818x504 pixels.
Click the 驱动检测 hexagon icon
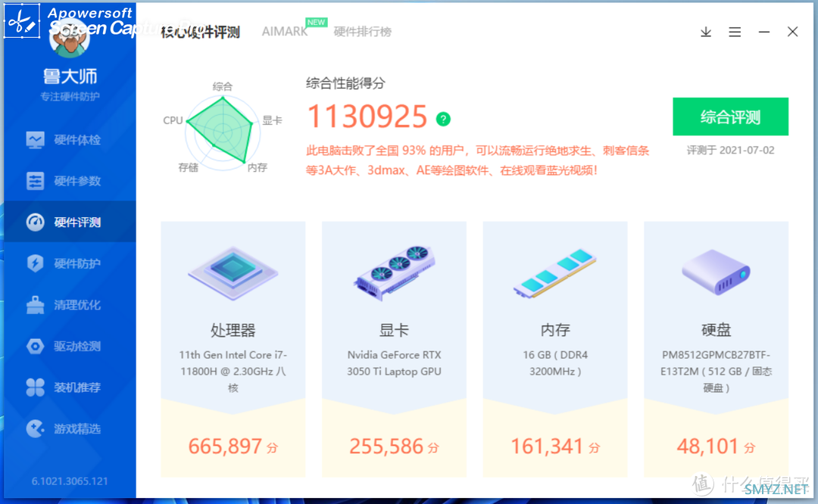tap(35, 346)
